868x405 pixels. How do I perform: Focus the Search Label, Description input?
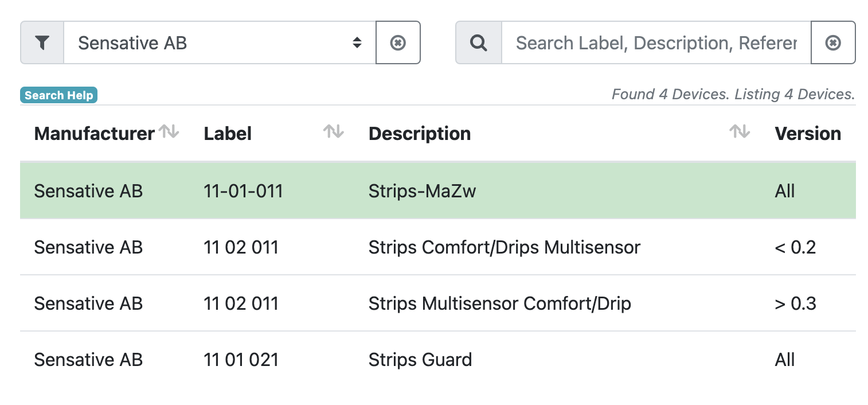pos(656,43)
